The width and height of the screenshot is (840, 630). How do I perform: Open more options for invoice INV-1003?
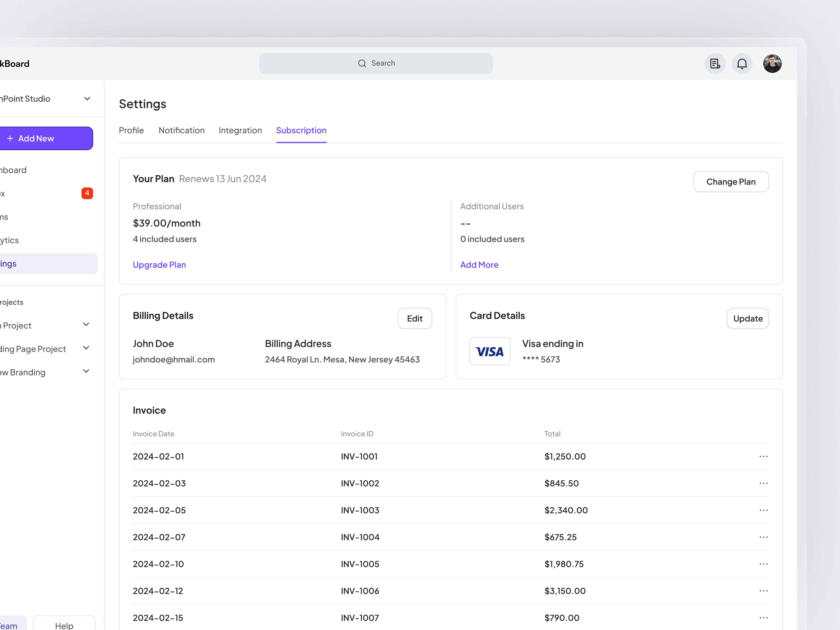(764, 510)
